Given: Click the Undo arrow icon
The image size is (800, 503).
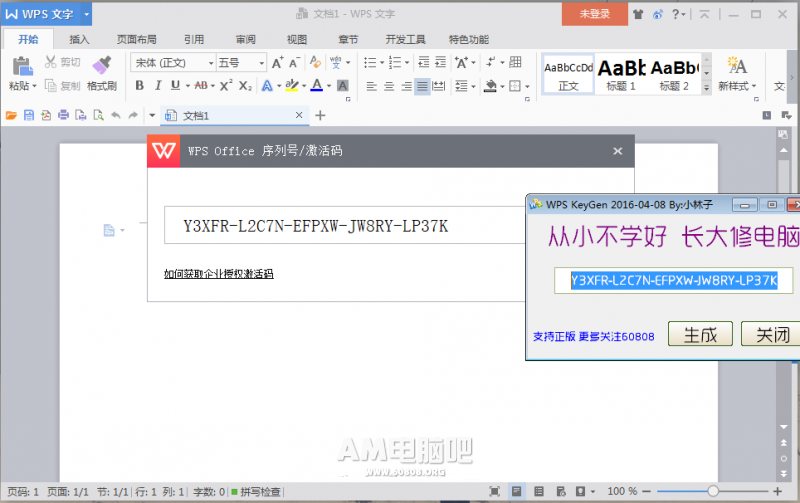Looking at the screenshot, I should tap(116, 115).
